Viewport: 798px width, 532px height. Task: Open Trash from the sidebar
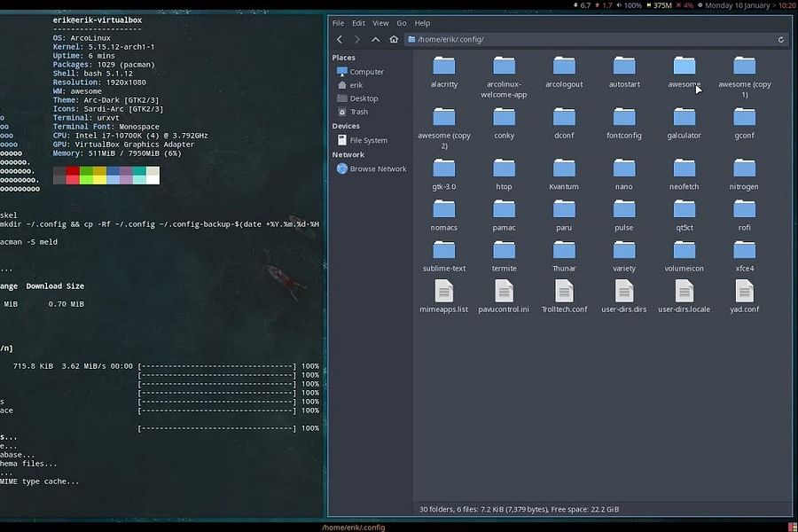pyautogui.click(x=357, y=111)
